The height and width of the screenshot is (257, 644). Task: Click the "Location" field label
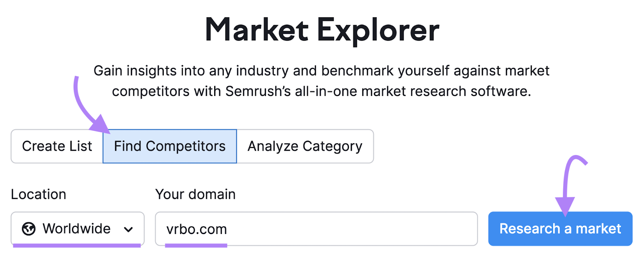pos(38,194)
